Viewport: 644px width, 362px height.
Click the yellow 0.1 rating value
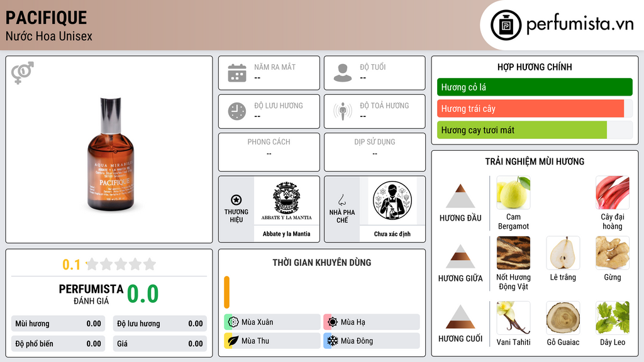pyautogui.click(x=71, y=265)
